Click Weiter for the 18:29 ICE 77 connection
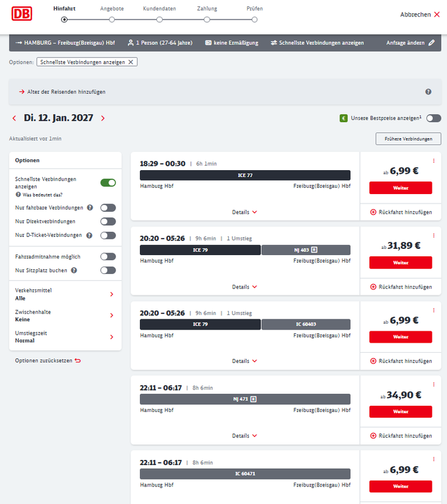The width and height of the screenshot is (447, 504). click(x=400, y=188)
